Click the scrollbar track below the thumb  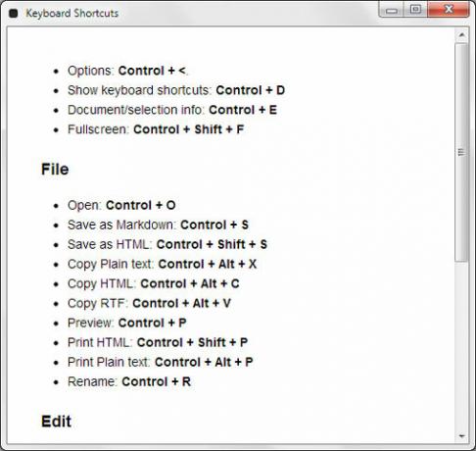click(x=461, y=345)
